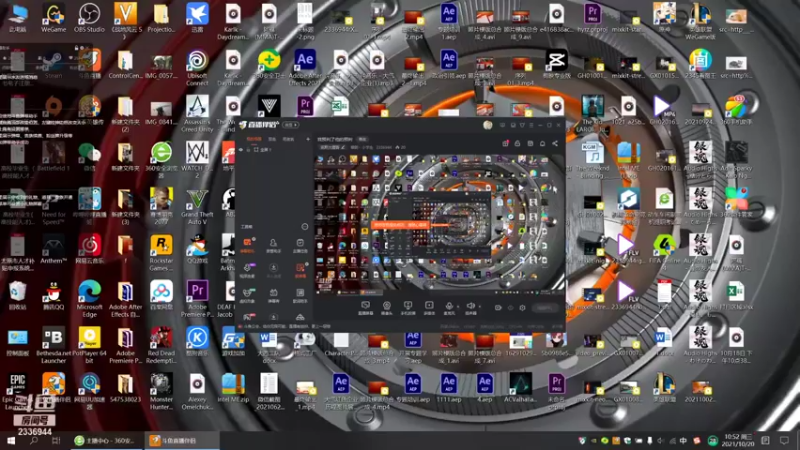Collapse the toolbox panel with the minus circle

(305, 227)
